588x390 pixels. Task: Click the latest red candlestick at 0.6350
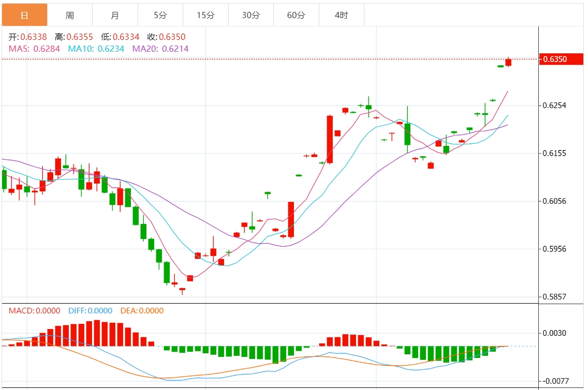point(508,62)
